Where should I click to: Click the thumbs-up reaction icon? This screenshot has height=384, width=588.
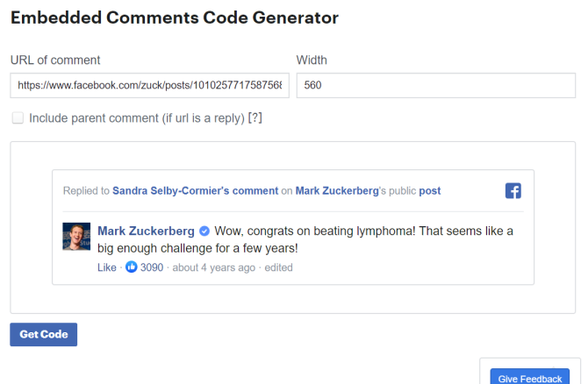pyautogui.click(x=132, y=267)
